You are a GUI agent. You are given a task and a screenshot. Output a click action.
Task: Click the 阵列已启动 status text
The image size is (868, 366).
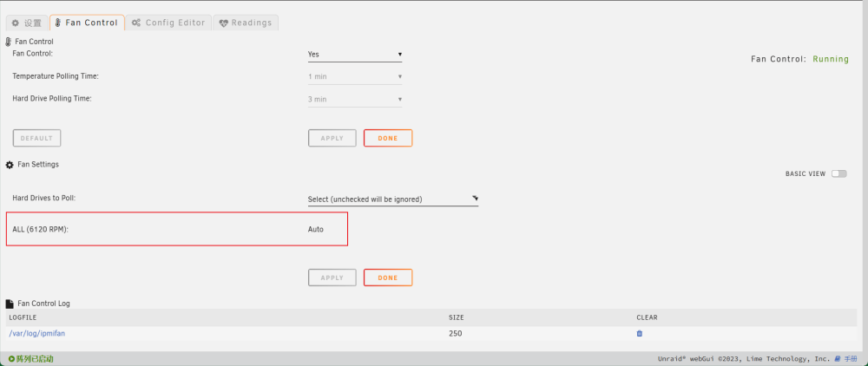pyautogui.click(x=35, y=359)
